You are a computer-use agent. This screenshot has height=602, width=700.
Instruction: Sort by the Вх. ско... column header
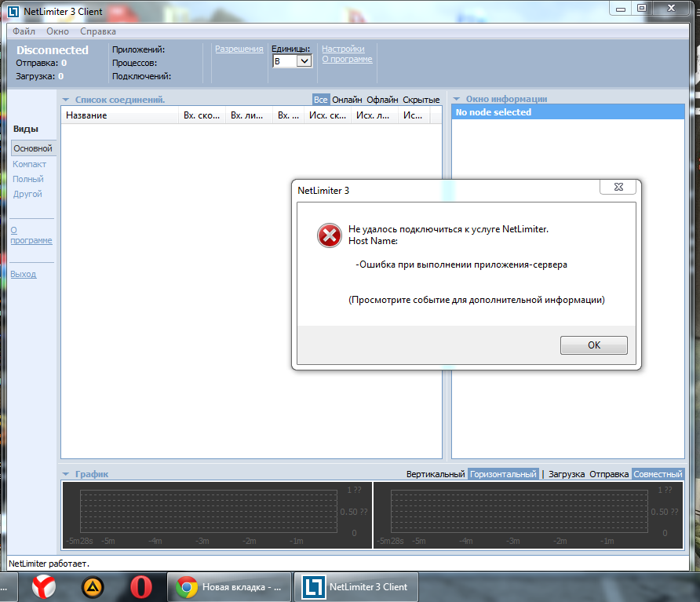coord(202,115)
